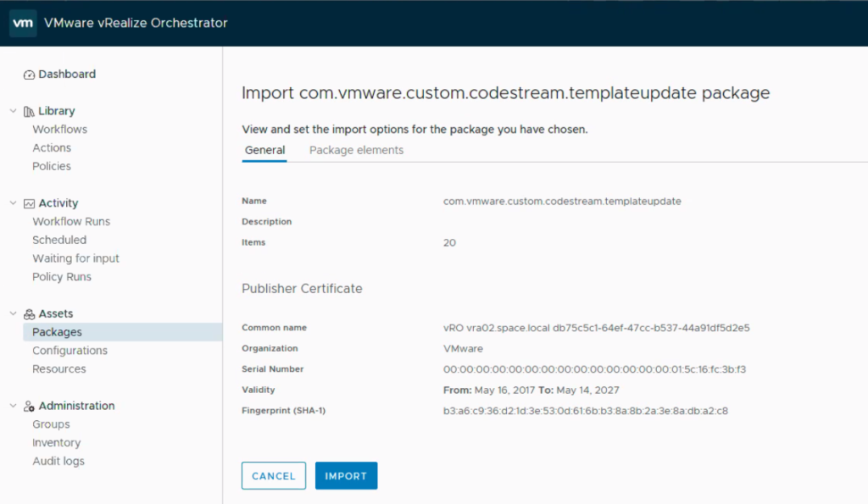Click the VMware vRealize Orchestrator title

coord(136,23)
